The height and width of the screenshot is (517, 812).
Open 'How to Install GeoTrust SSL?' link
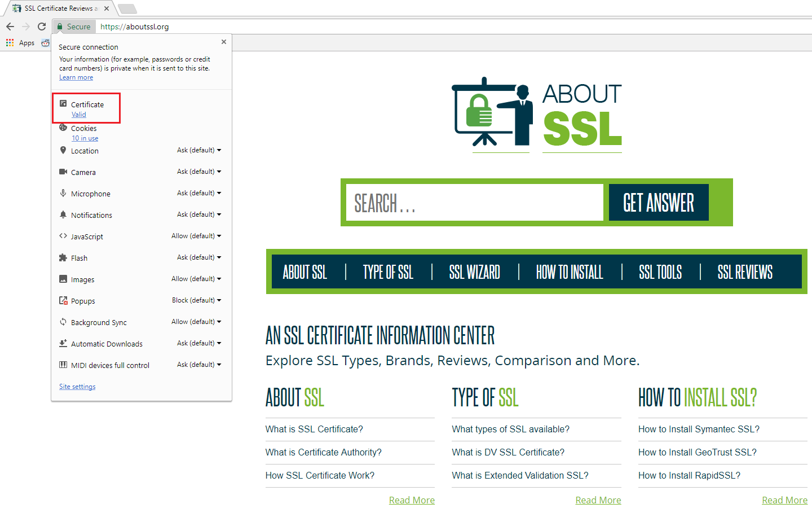(x=698, y=452)
